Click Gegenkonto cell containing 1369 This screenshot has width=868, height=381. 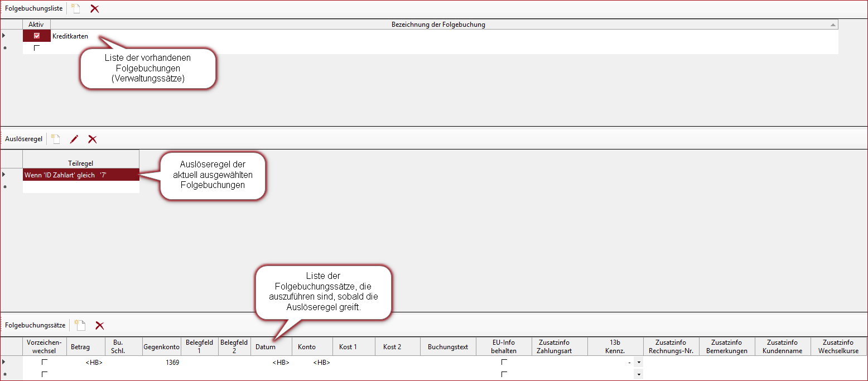click(x=161, y=363)
